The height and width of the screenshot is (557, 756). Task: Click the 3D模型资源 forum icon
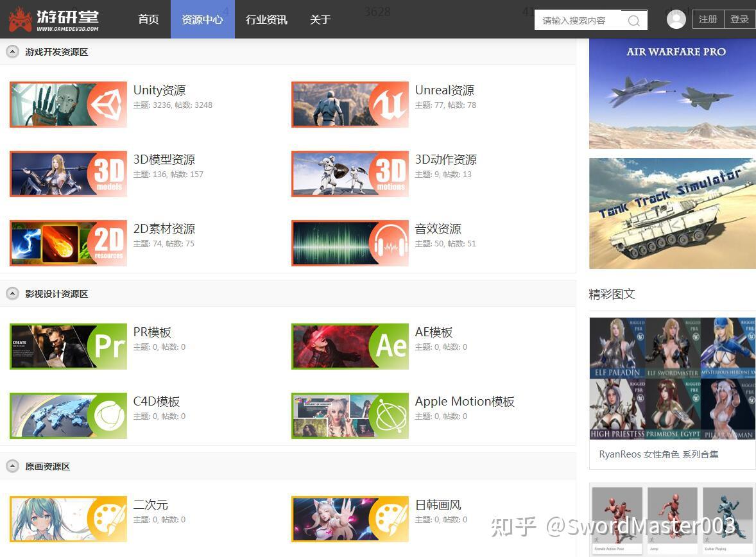tap(67, 173)
